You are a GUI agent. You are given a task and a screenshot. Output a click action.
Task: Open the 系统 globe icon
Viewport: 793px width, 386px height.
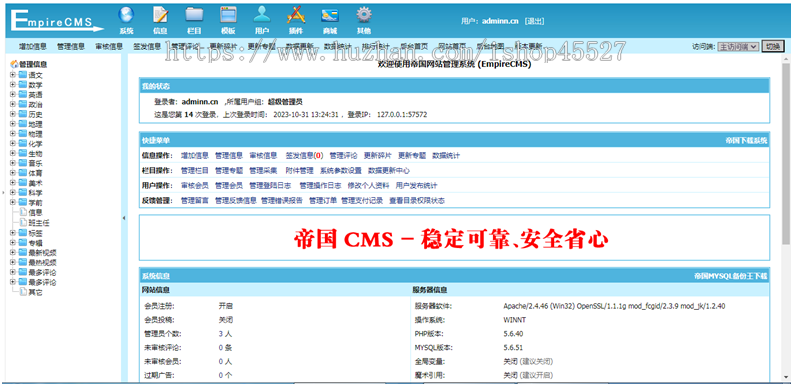click(x=126, y=15)
